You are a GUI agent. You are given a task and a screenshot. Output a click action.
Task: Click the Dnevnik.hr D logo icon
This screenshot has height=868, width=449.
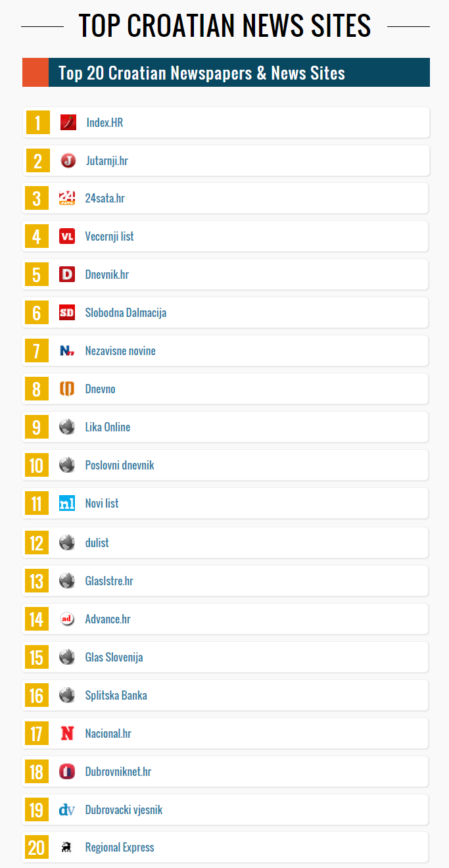[67, 274]
